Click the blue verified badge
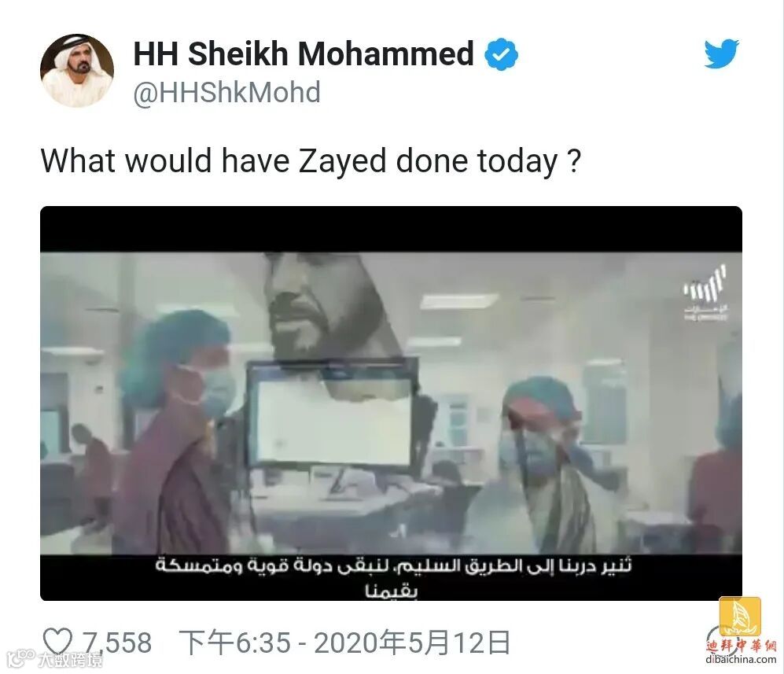The image size is (784, 674). pyautogui.click(x=501, y=54)
